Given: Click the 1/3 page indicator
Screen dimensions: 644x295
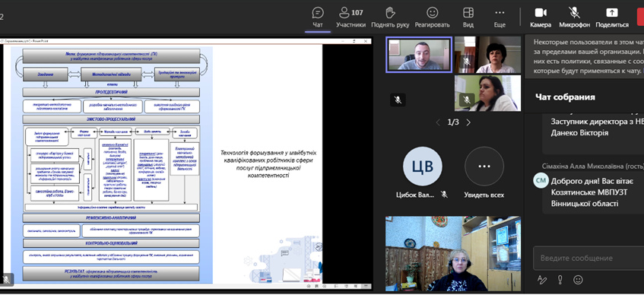Looking at the screenshot, I should (453, 122).
